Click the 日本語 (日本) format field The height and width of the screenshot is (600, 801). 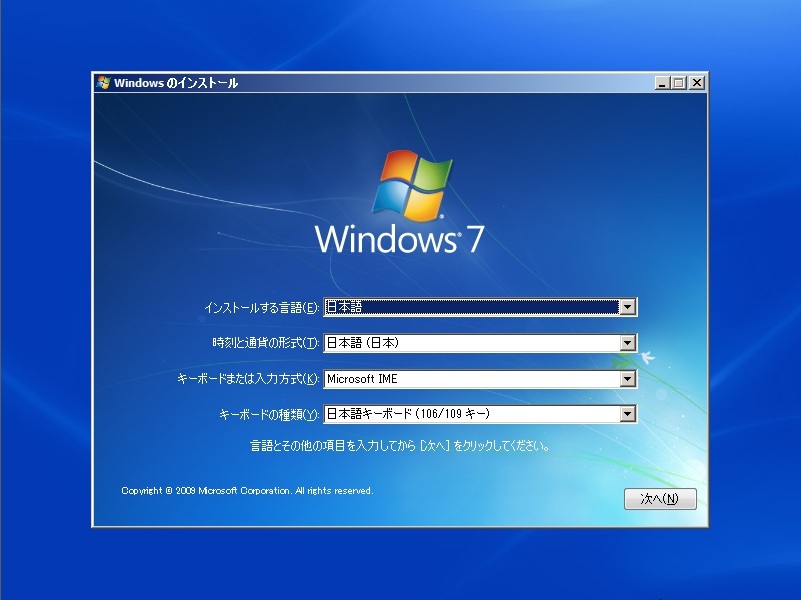(x=470, y=343)
